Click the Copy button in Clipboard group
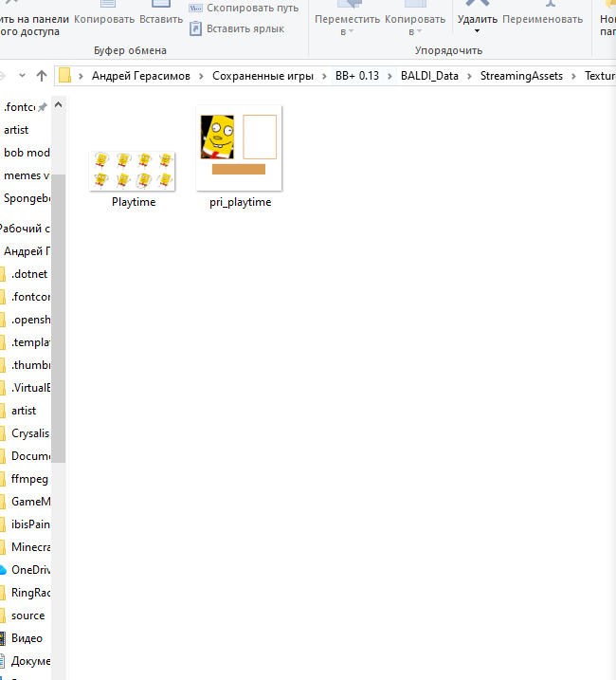The image size is (616, 680). 104,13
